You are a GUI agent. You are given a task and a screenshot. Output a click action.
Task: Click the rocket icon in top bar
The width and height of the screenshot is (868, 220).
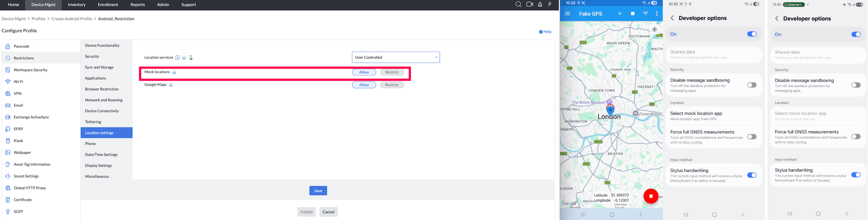(540, 4)
